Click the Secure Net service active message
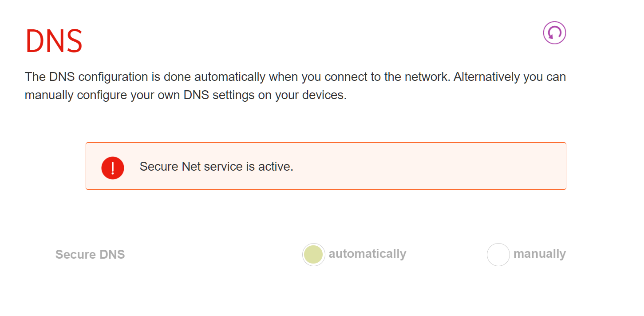Viewport: 644px width, 316px height. 217,167
